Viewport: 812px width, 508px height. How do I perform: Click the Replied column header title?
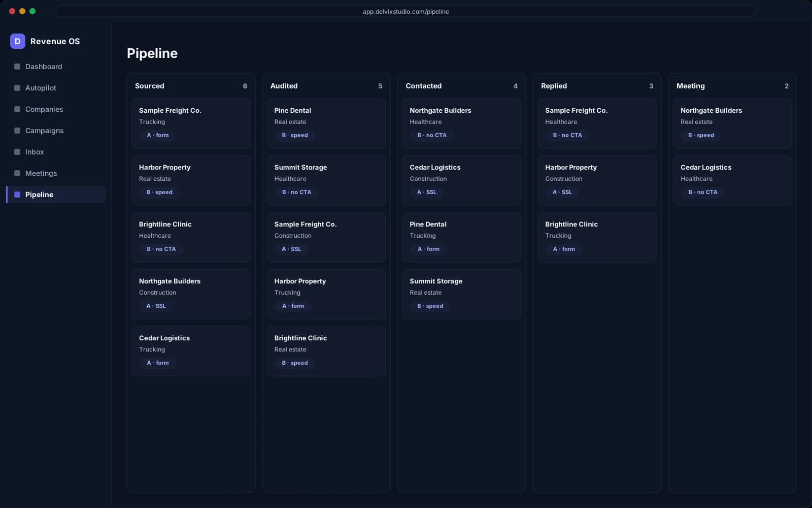554,86
